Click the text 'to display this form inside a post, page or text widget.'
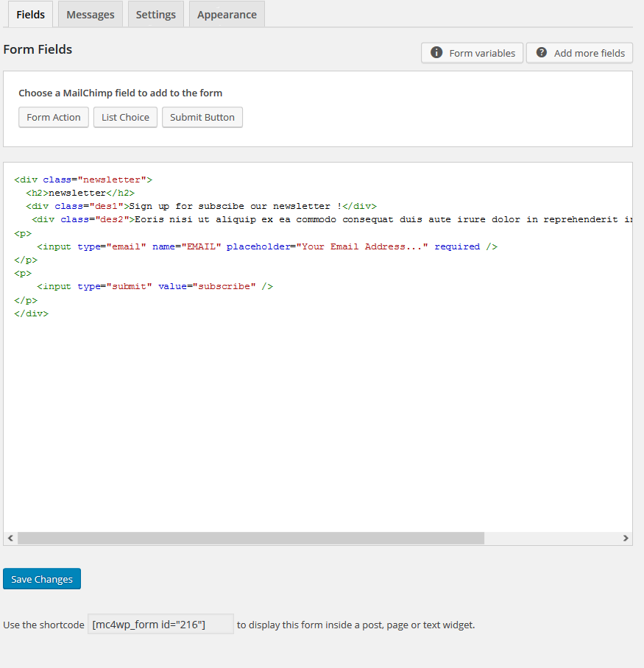 point(356,625)
